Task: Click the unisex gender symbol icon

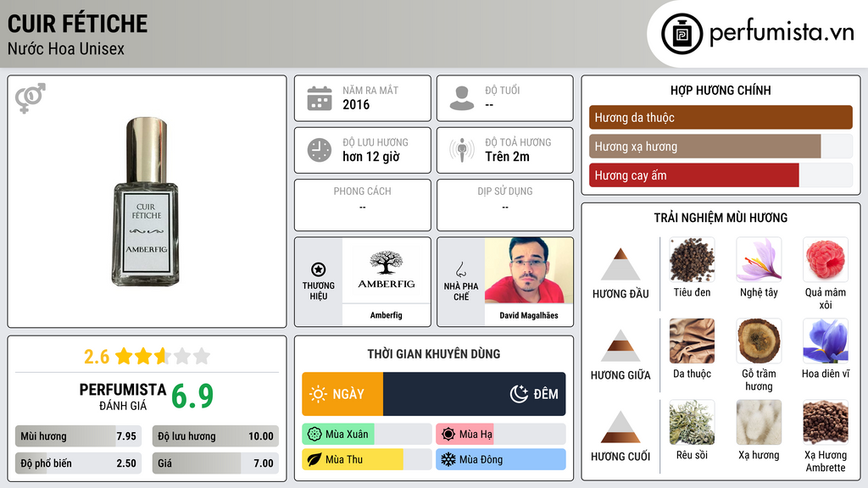Action: pyautogui.click(x=31, y=98)
